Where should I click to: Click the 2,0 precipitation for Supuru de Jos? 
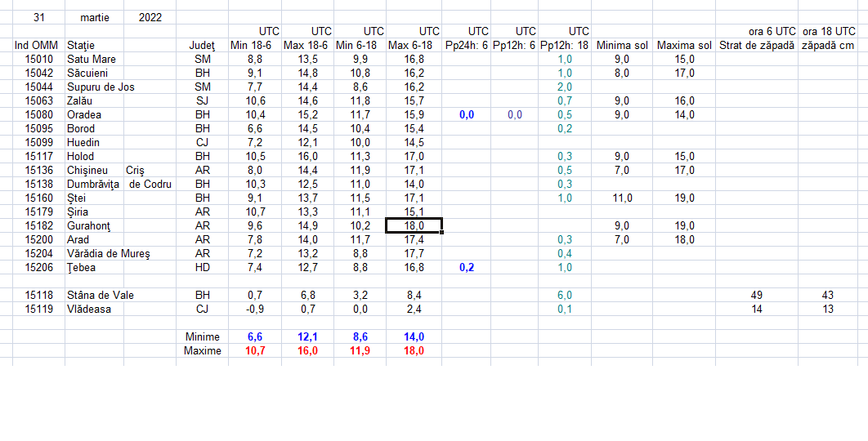tap(565, 87)
